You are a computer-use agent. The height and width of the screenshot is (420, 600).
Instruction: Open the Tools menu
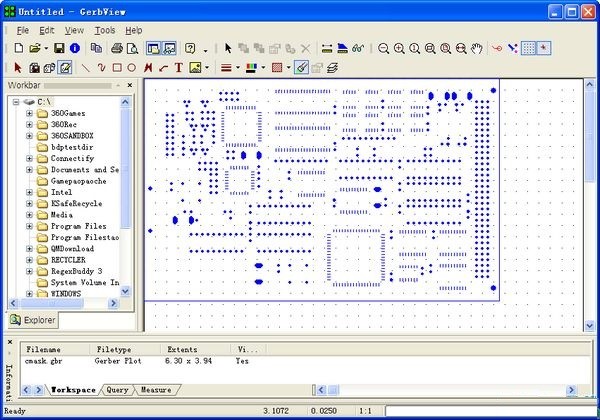[x=105, y=31]
